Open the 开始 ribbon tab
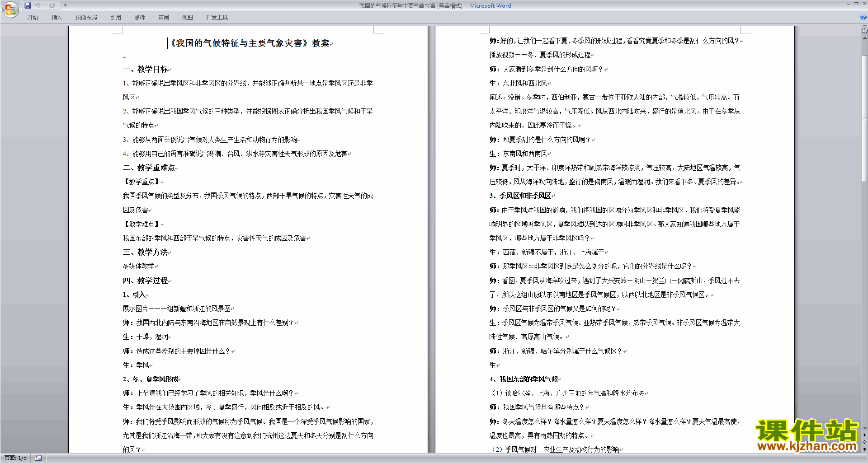Viewport: 868px width, 463px height. click(x=33, y=18)
